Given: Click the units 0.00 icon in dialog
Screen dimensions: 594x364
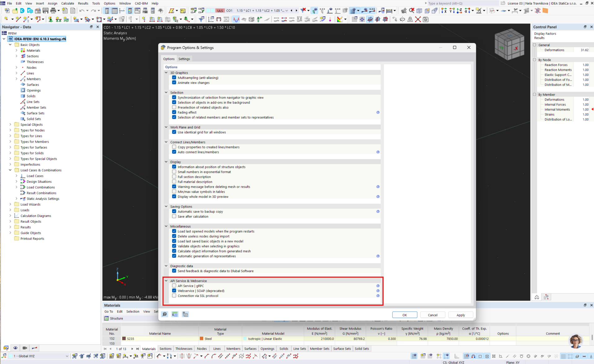Looking at the screenshot, I should pyautogui.click(x=175, y=314).
